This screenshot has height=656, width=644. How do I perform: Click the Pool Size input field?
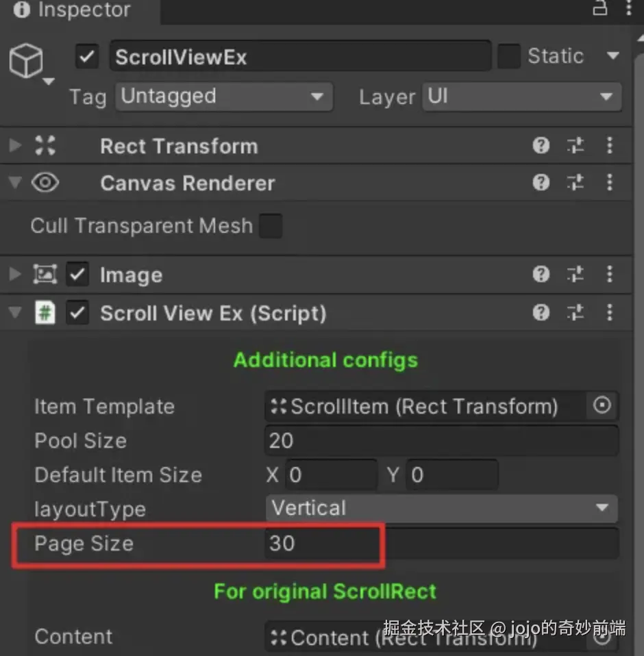[x=441, y=440]
